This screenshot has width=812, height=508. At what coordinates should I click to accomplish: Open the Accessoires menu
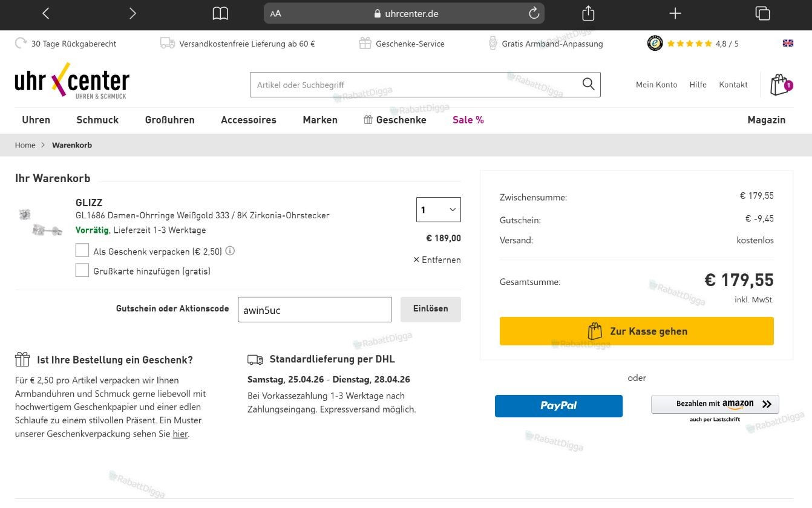249,120
